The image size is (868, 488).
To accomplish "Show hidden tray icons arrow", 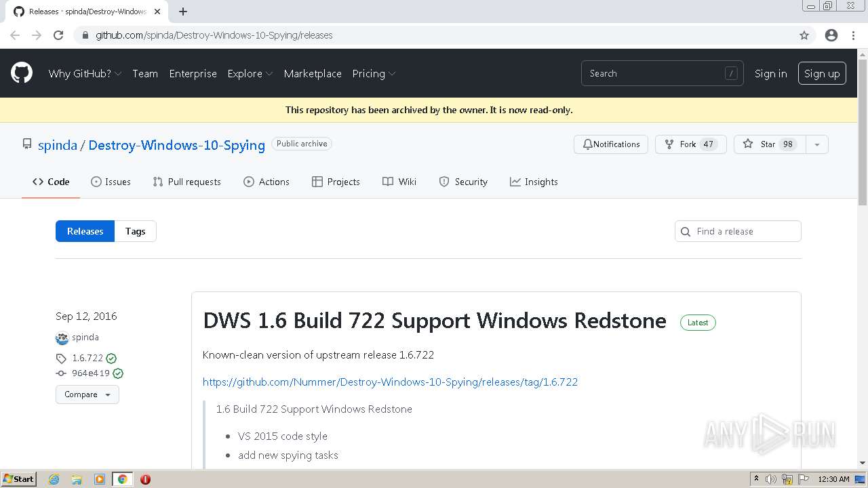I will pyautogui.click(x=756, y=479).
